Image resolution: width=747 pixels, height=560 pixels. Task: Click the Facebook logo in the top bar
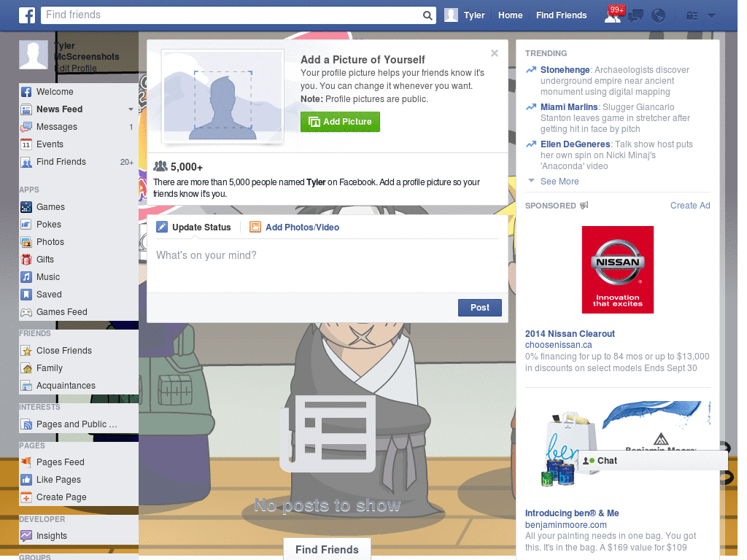[27, 15]
